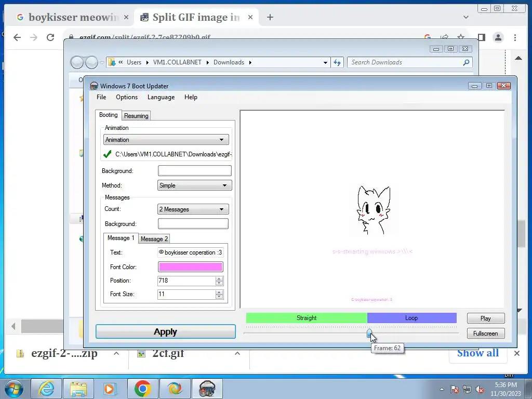Click Downloads in Explorer breadcrumb

[x=229, y=62]
